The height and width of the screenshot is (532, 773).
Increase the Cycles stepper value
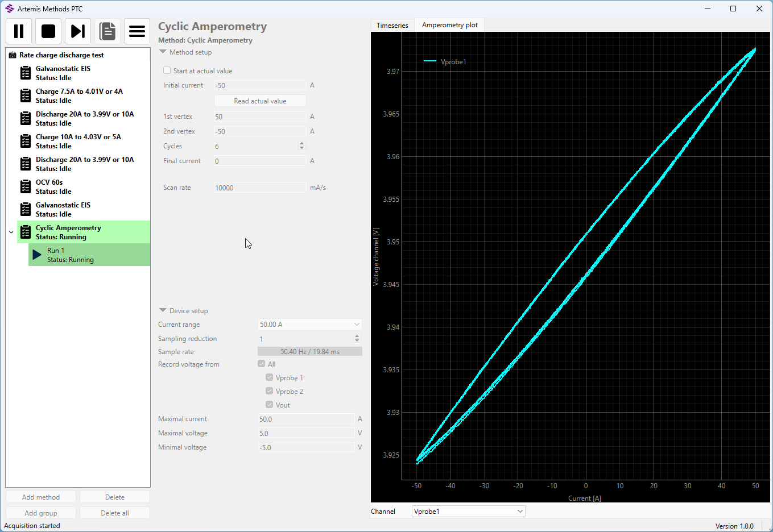[x=301, y=144]
